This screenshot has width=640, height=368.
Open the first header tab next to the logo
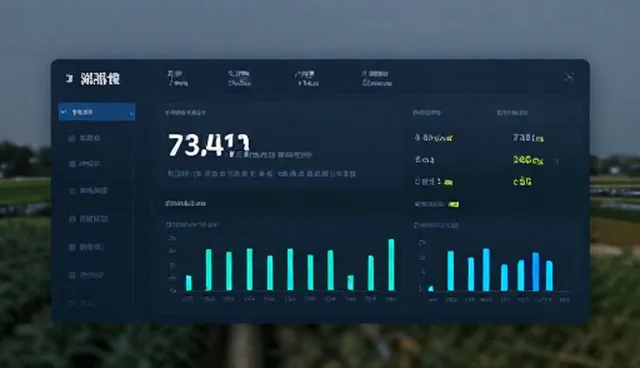coord(177,78)
